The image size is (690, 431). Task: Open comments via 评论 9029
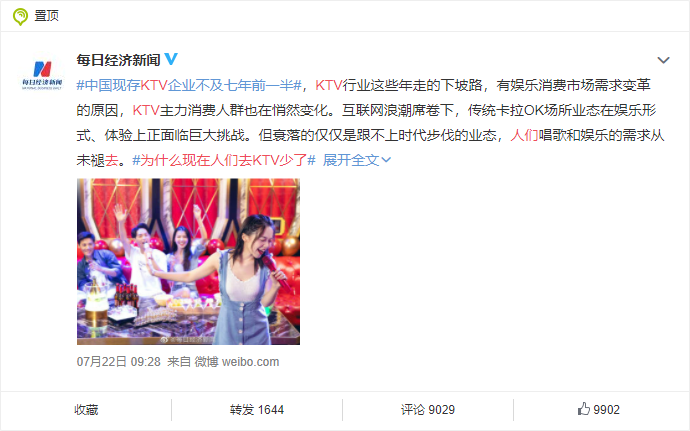tap(428, 410)
